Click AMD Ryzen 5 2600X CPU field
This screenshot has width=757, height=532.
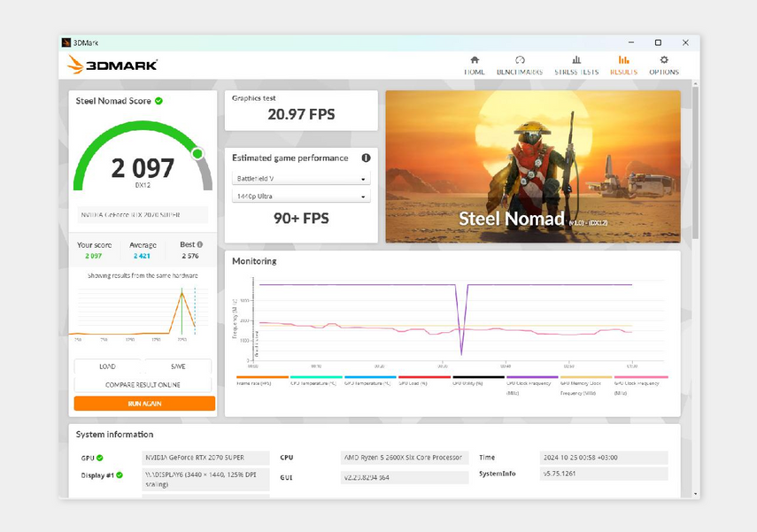[x=405, y=457]
